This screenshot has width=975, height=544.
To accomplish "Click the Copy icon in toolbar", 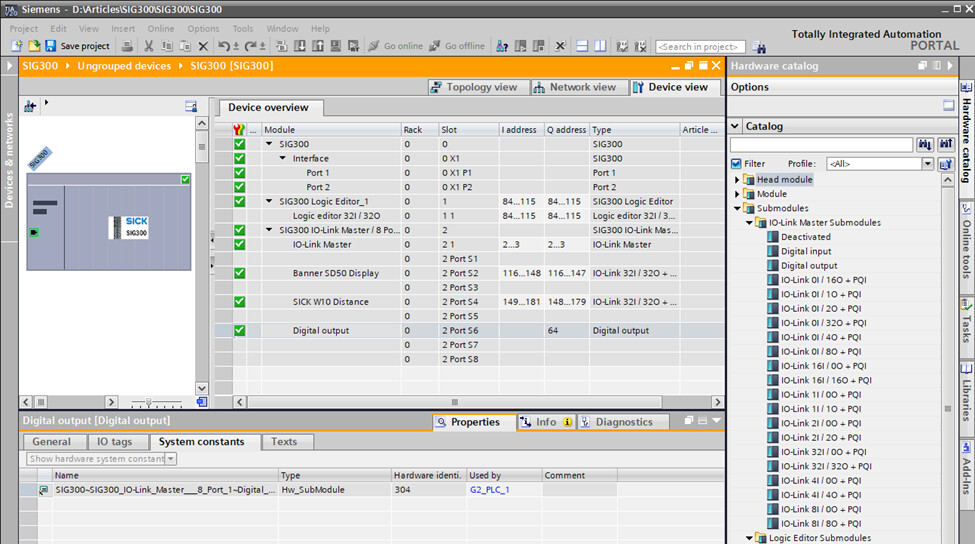I will 167,46.
